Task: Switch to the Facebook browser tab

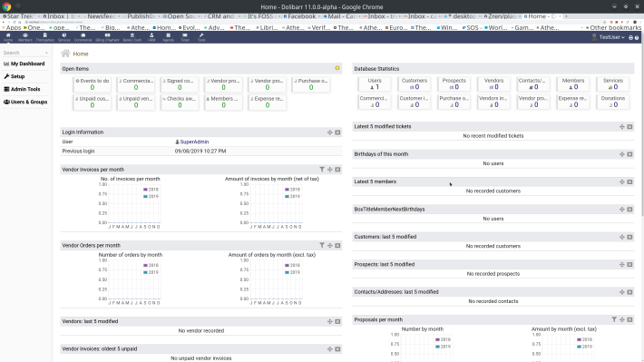Action: click(301, 16)
